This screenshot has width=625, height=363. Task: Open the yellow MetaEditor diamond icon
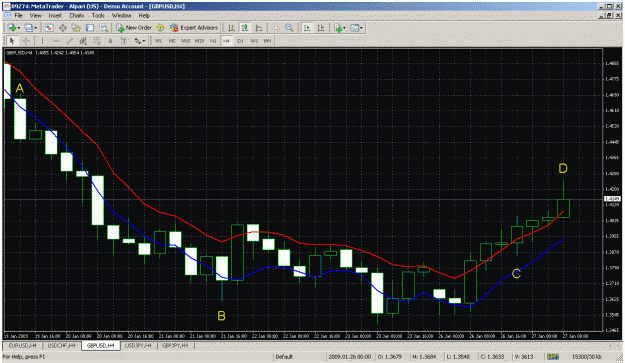pos(160,27)
